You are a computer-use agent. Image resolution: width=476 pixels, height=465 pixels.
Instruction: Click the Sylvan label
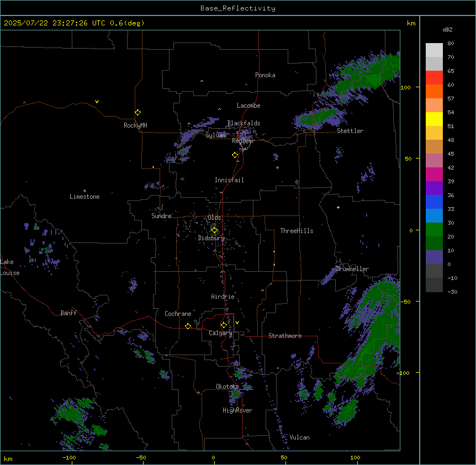tap(215, 135)
